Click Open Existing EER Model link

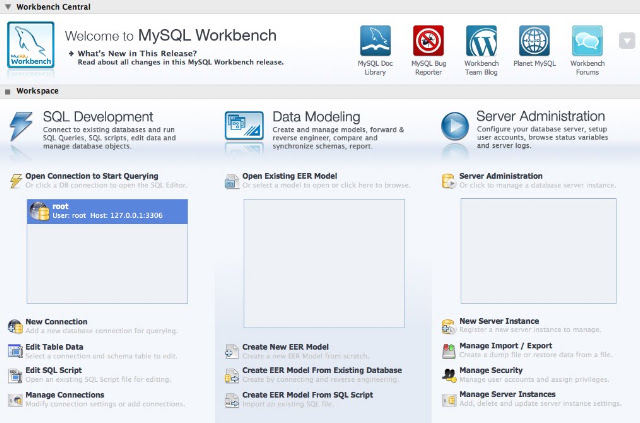coord(290,176)
